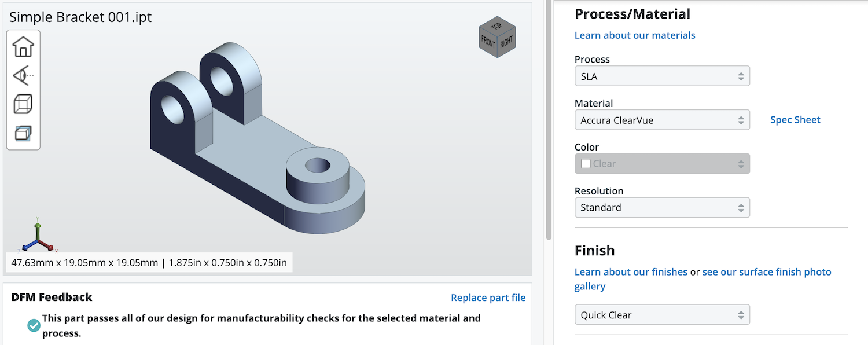Viewport: 868px width, 345px height.
Task: Click the eye perspective view icon
Action: [23, 75]
